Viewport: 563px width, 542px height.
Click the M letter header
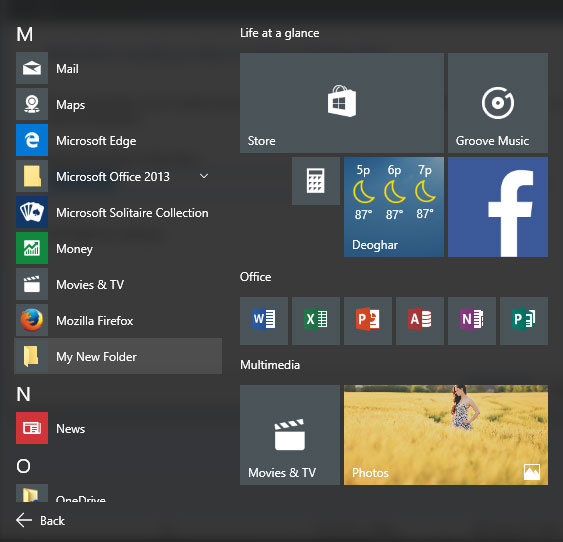click(24, 34)
